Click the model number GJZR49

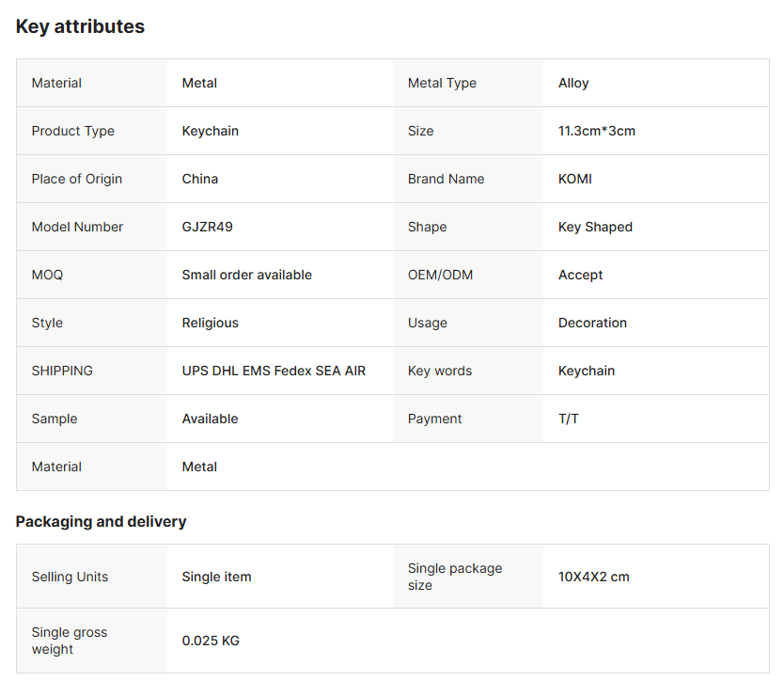pyautogui.click(x=207, y=228)
